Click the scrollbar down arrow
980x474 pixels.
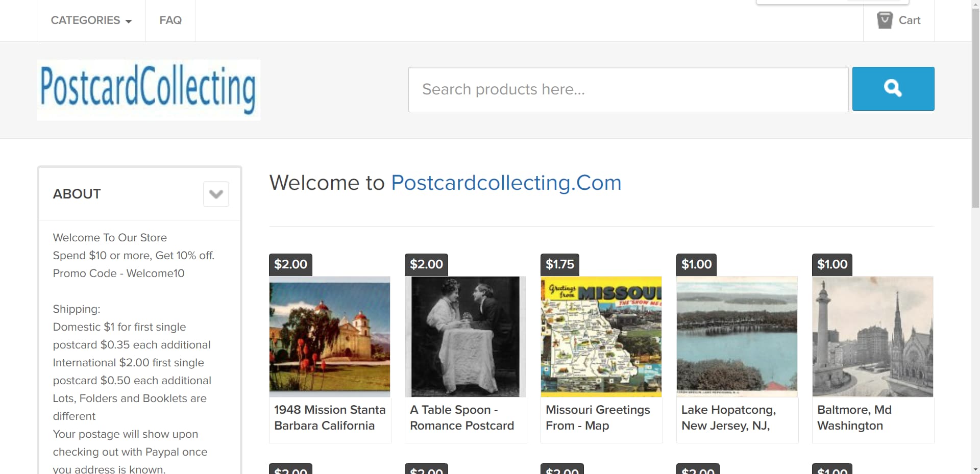point(975,469)
